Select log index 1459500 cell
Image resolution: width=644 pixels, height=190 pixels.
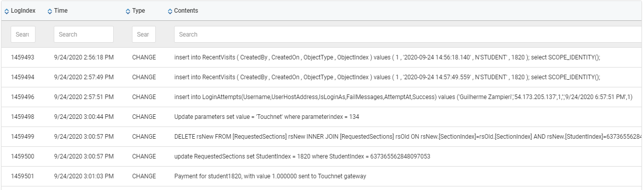23,156
